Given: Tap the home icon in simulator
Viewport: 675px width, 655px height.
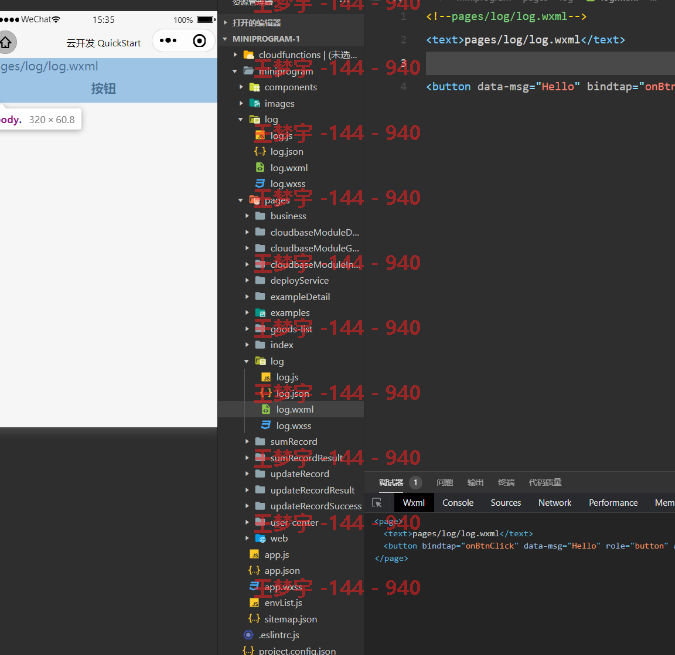Looking at the screenshot, I should (x=6, y=42).
